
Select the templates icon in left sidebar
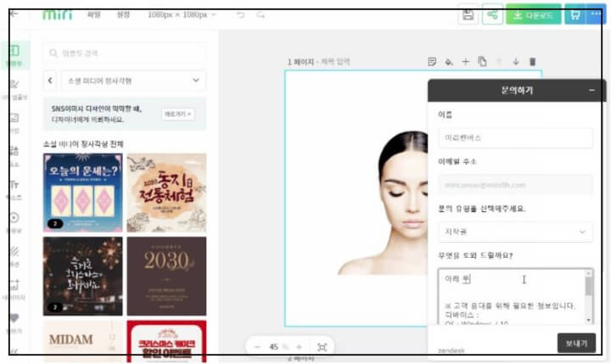coord(14,55)
